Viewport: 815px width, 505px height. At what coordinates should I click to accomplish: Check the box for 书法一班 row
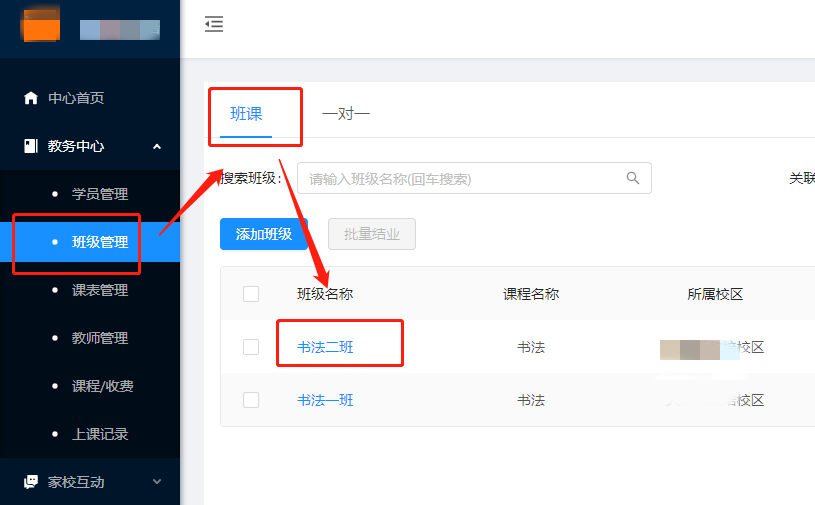pyautogui.click(x=251, y=400)
